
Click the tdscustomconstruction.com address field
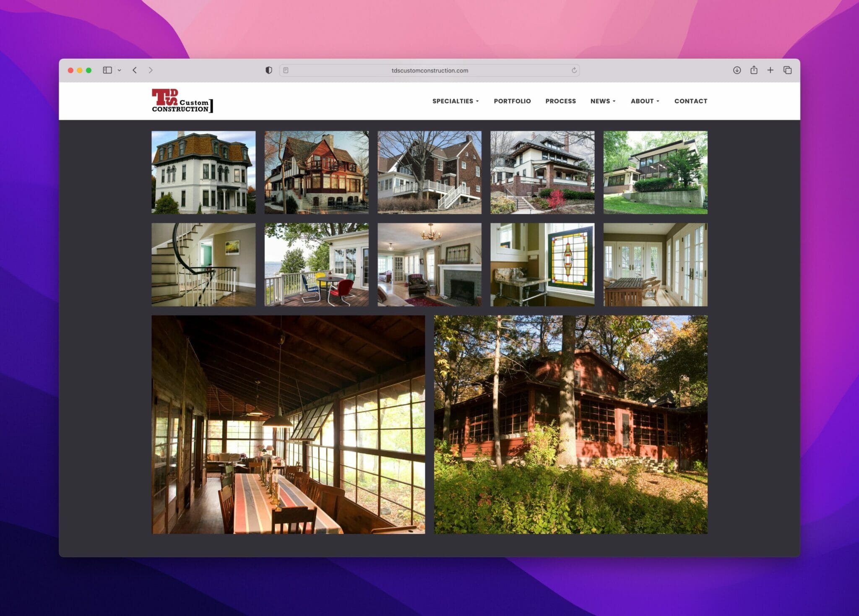coord(429,70)
